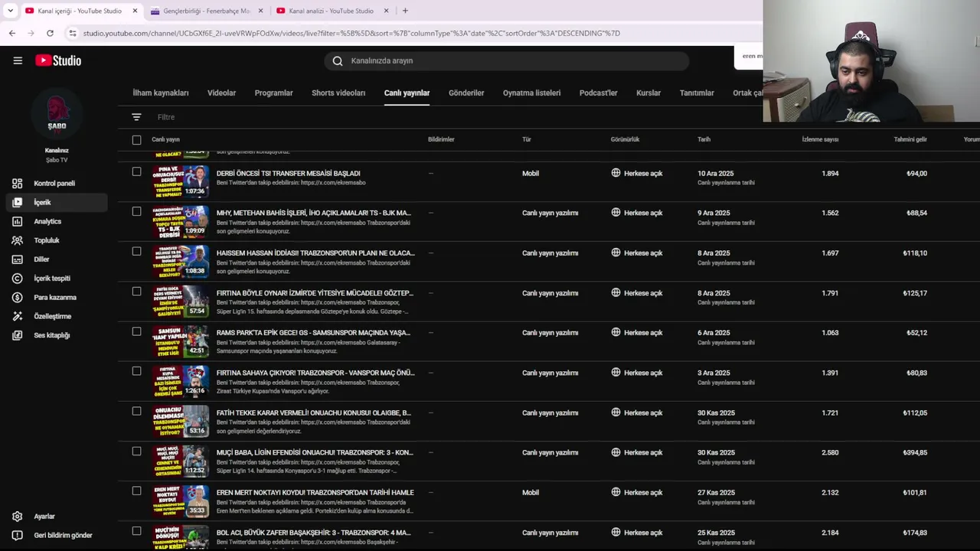Switch to the Podcast'ler tab
Image resolution: width=980 pixels, height=551 pixels.
[x=598, y=93]
